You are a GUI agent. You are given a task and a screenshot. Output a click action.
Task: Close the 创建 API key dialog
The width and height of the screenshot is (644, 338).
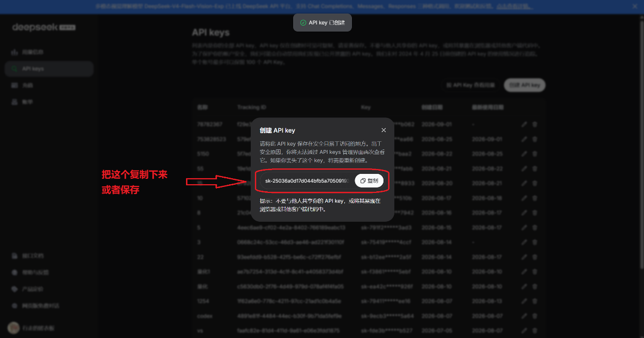[383, 130]
